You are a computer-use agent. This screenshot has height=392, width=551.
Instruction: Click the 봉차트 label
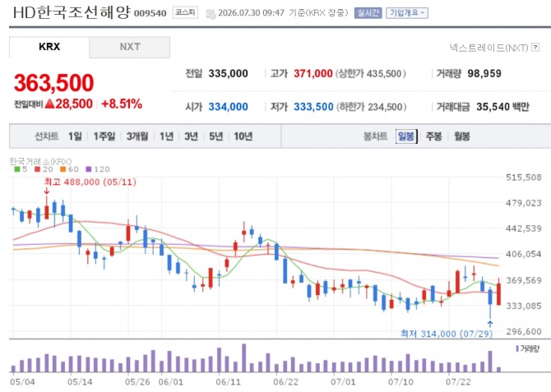pos(375,136)
